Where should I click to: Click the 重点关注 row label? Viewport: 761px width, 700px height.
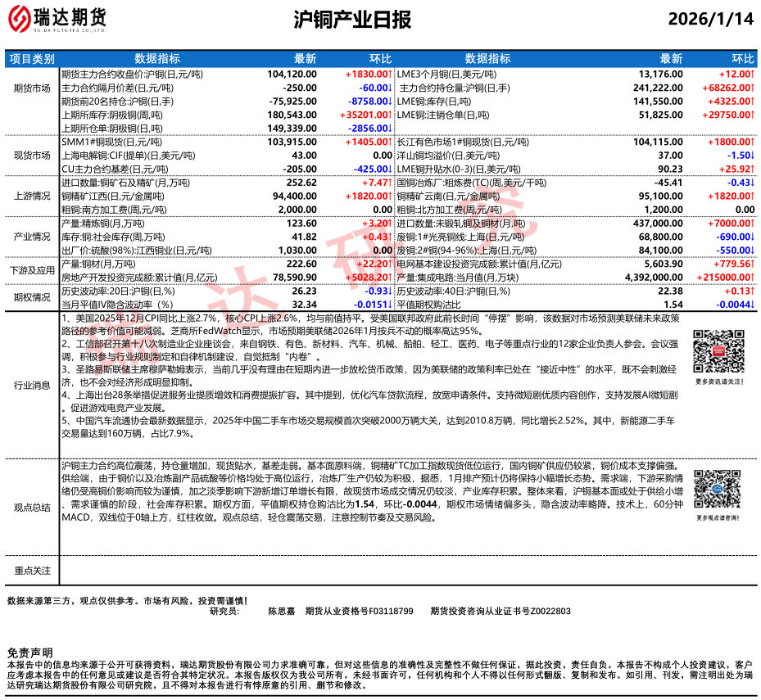32,570
